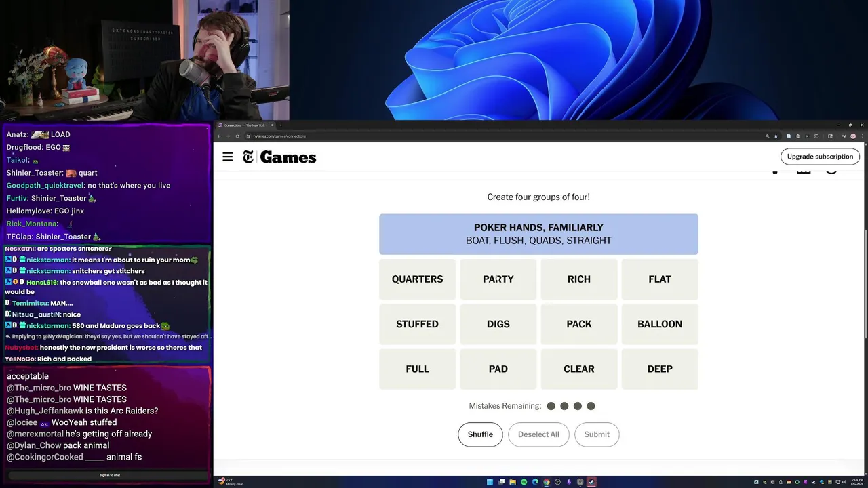Viewport: 868px width, 488px height.
Task: Select the QUARTERS tile
Action: coord(417,279)
